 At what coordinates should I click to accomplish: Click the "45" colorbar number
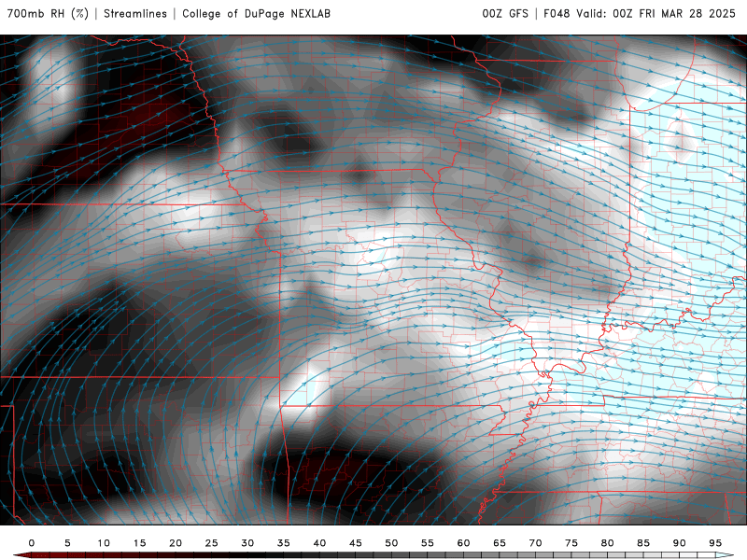point(356,543)
